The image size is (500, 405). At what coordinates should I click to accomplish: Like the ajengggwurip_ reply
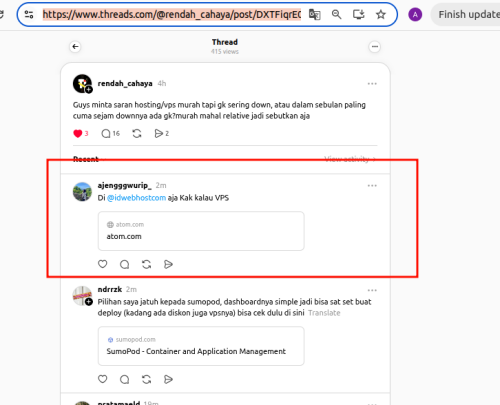coord(103,264)
